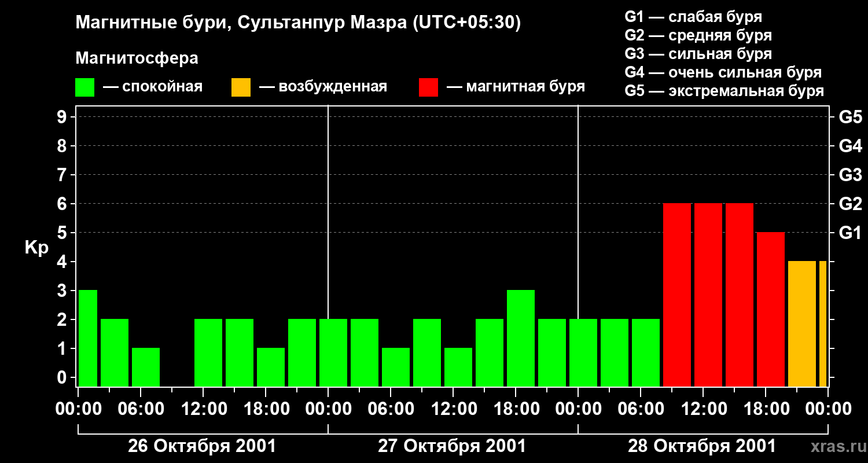Click the narrow orange Kp 4 bar

tap(823, 324)
